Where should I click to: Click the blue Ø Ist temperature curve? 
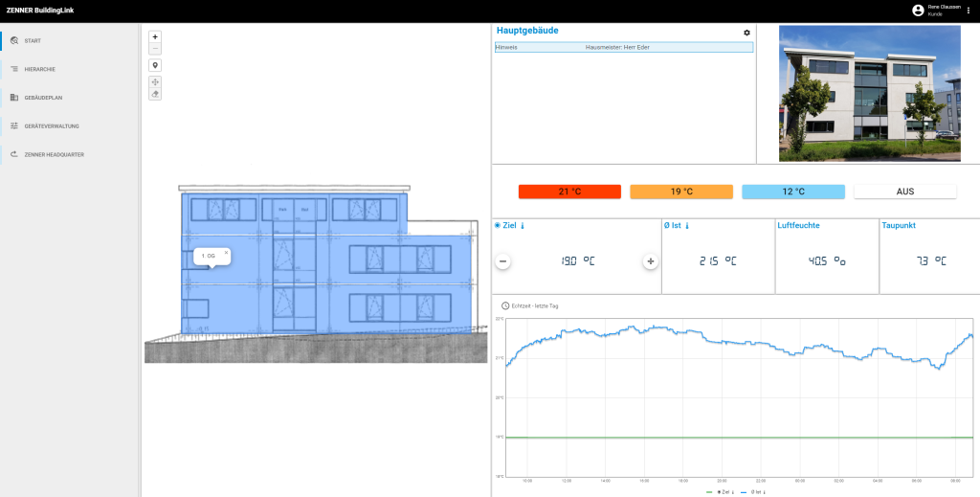point(738,343)
